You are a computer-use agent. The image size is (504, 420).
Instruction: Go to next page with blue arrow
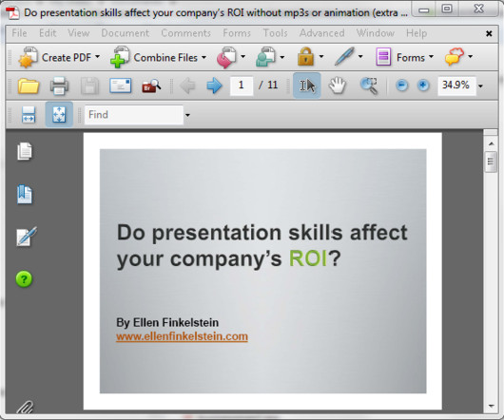coord(214,86)
